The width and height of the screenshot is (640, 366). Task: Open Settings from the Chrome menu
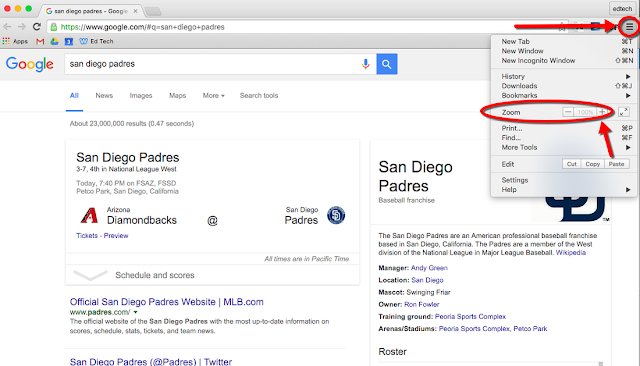(x=565, y=180)
